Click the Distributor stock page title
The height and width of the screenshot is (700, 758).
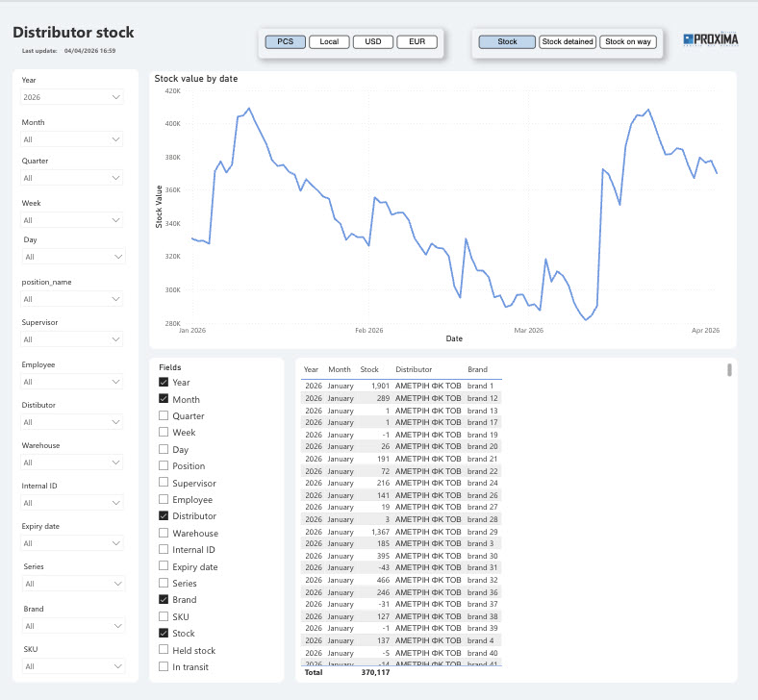tap(73, 33)
